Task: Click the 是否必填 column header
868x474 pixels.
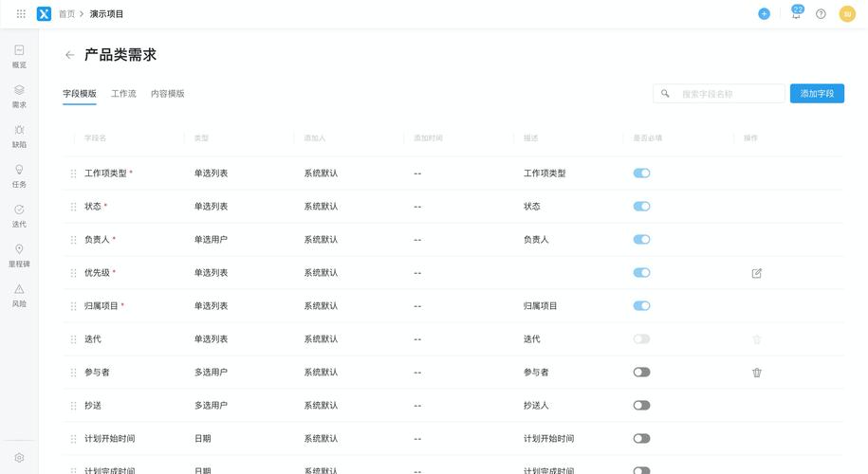Action: [x=648, y=137]
